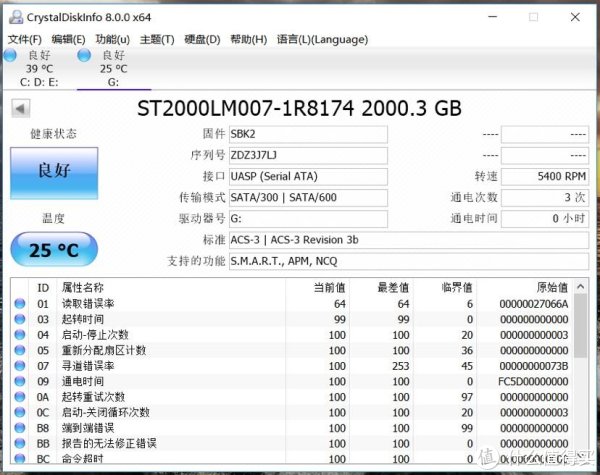Click the model title ST2000LM007-1R8174 2000.3 GB

pos(299,108)
